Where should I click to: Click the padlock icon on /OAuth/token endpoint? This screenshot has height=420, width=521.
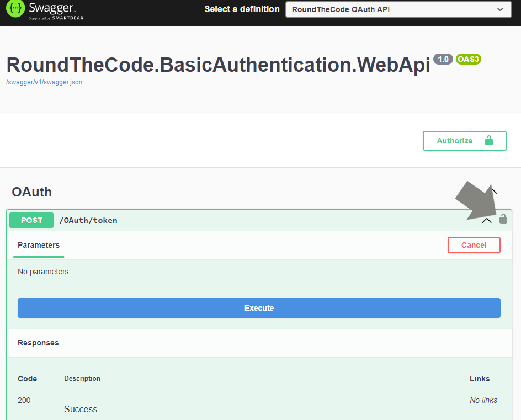(503, 219)
